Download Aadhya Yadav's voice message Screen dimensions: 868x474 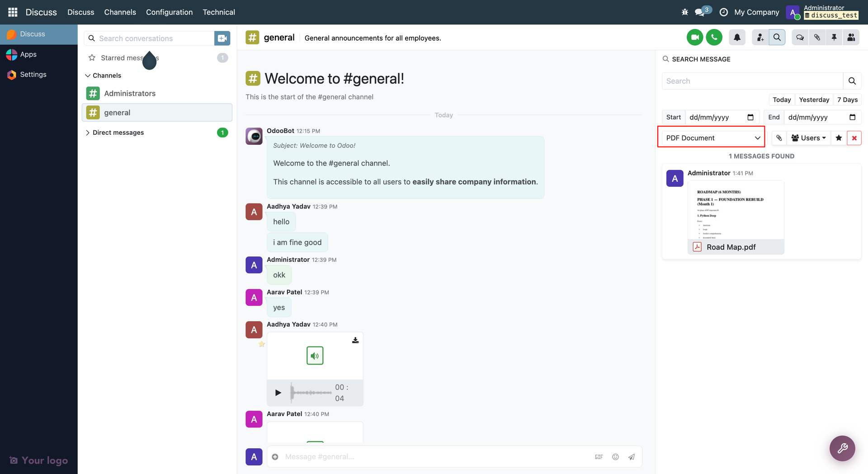(355, 340)
